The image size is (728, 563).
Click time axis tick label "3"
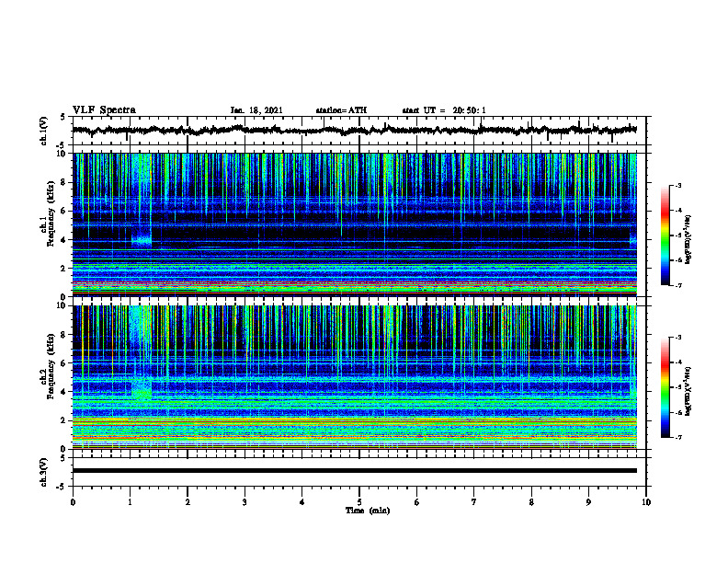[x=245, y=502]
